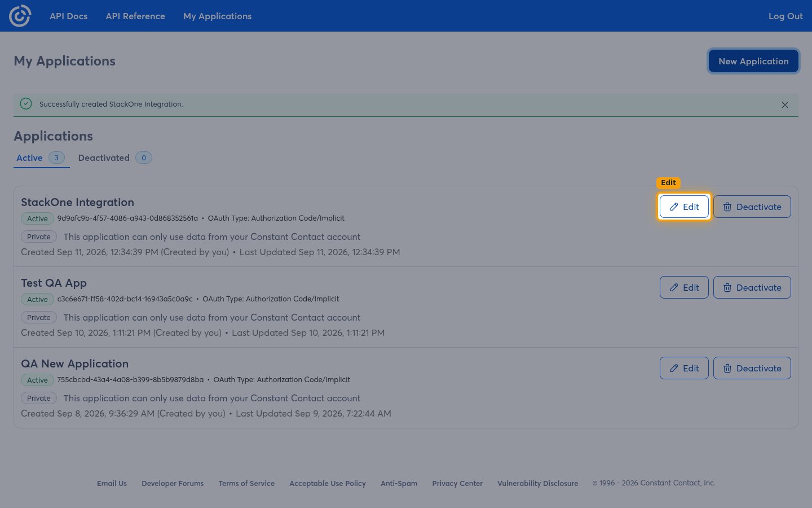Click Private badge on StackOne Integration
Screen dimensions: 812x508
tap(39, 237)
